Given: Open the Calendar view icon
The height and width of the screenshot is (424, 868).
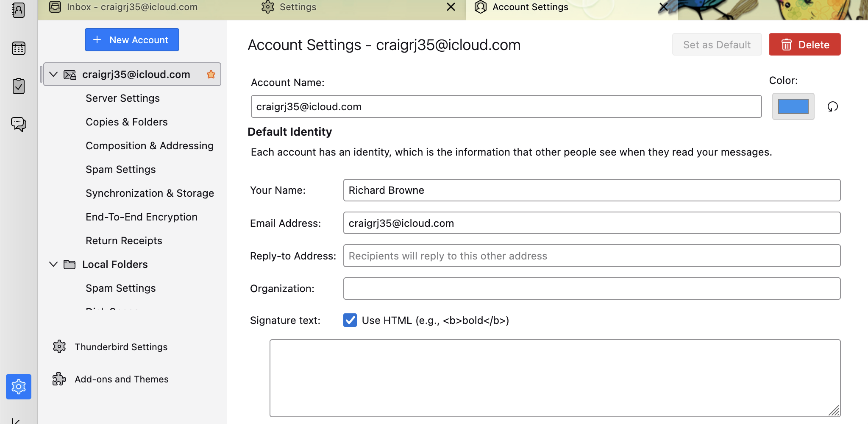Looking at the screenshot, I should coord(18,48).
